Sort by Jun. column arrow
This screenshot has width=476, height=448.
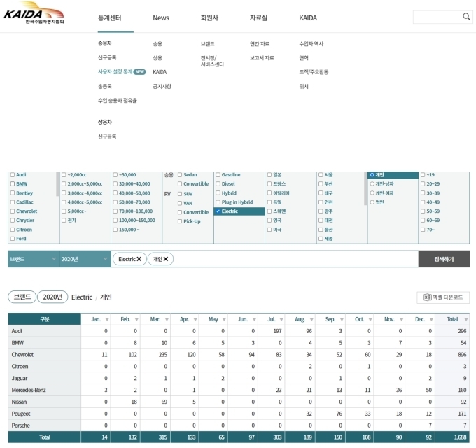(254, 320)
